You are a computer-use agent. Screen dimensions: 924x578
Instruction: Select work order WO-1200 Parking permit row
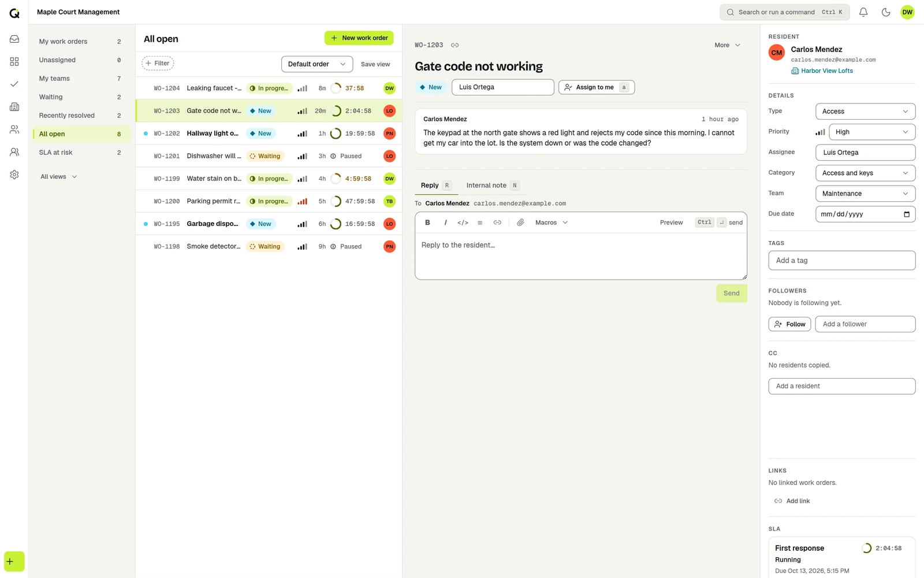[269, 201]
